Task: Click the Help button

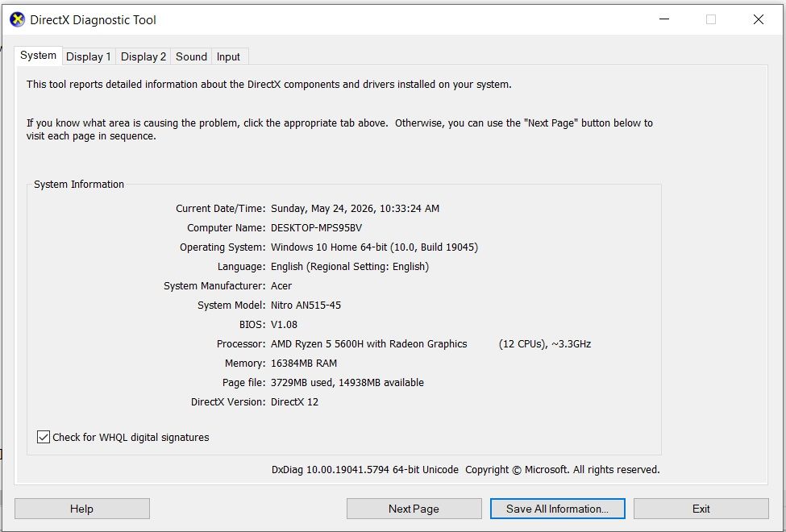Action: click(x=81, y=509)
